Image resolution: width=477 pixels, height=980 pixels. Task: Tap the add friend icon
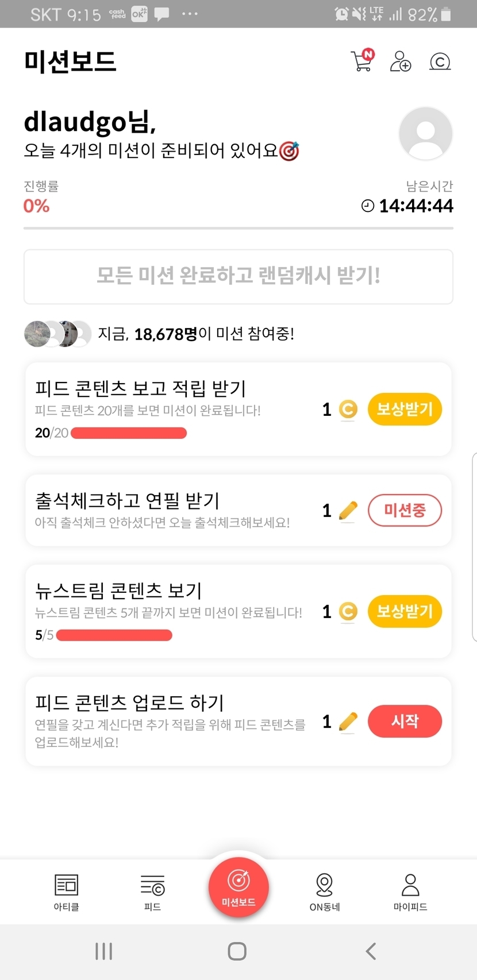401,61
